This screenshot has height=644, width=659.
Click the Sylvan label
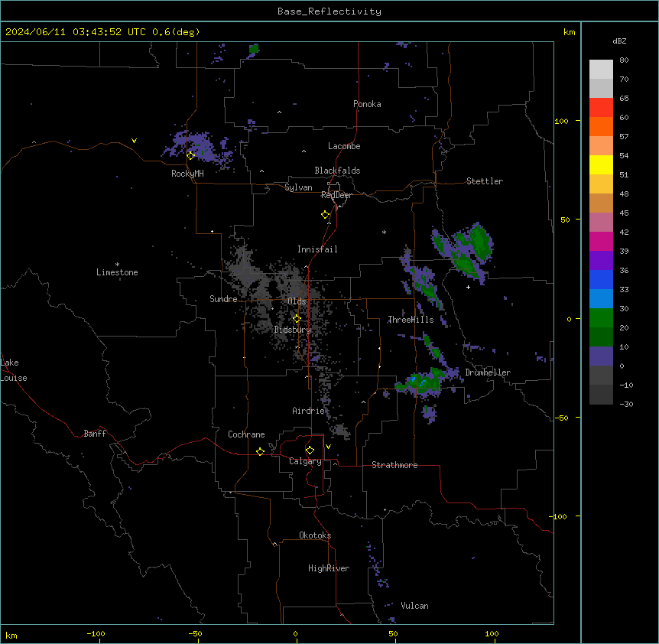point(298,187)
